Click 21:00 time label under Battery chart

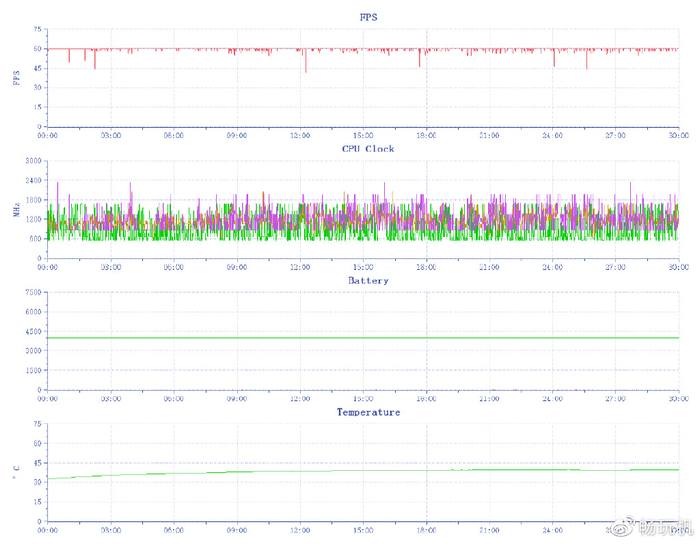(x=489, y=399)
